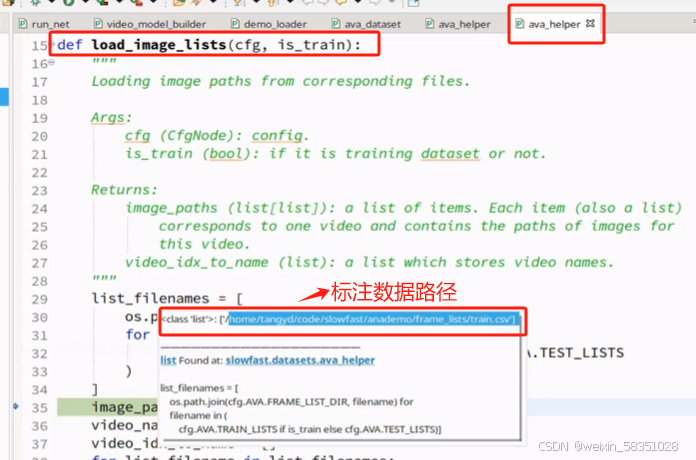The width and height of the screenshot is (696, 460).
Task: Click the 'for' keyword on line 31
Action: tap(138, 334)
